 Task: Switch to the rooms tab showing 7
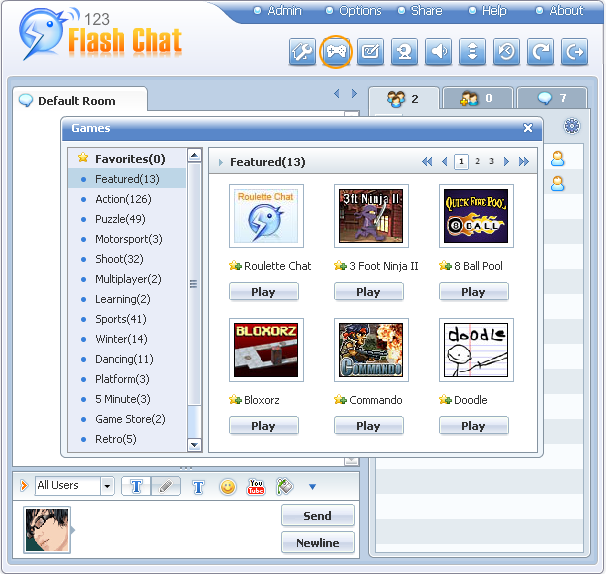(552, 99)
